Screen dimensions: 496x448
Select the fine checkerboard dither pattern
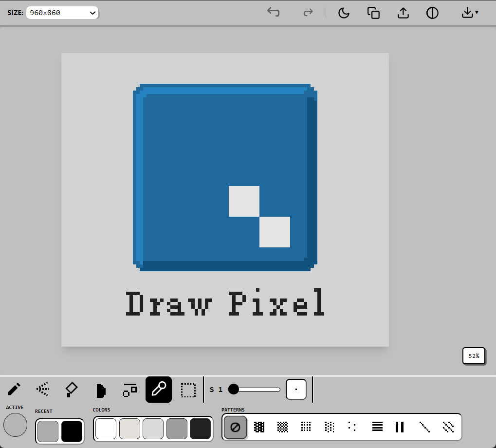pyautogui.click(x=282, y=427)
